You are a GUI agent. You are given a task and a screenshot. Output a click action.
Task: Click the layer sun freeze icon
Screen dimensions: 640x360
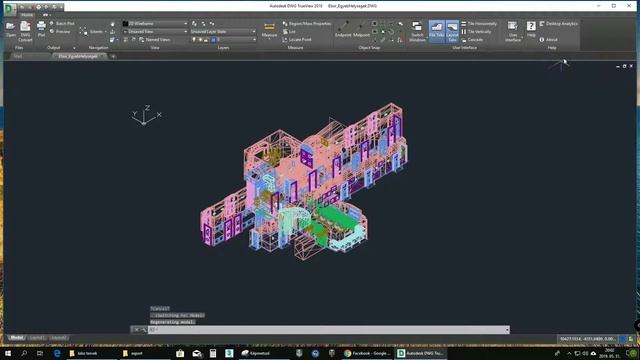[200, 40]
